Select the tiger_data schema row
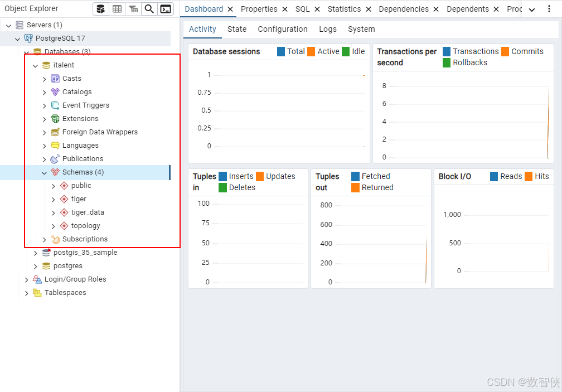 tap(85, 212)
